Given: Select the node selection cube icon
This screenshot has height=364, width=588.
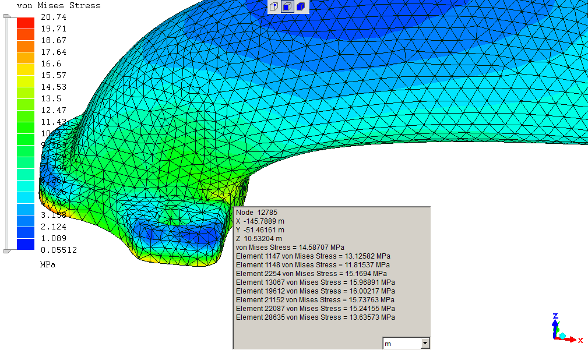Looking at the screenshot, I should pos(274,7).
